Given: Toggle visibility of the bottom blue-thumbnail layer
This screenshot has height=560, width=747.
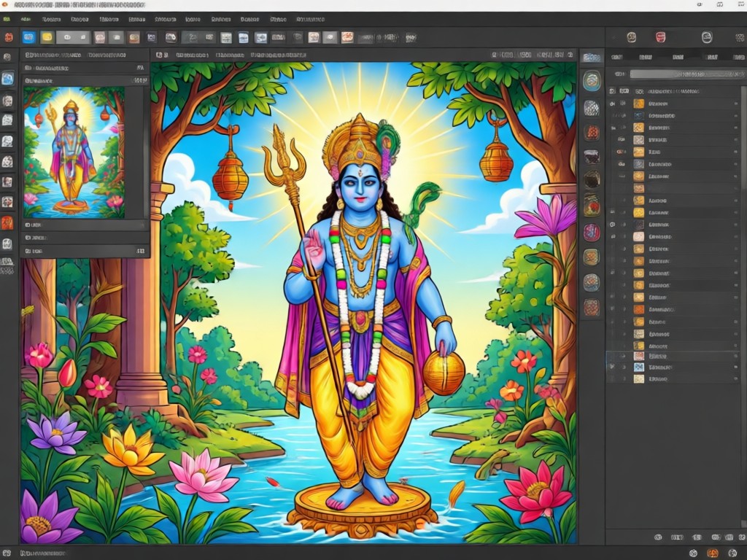Looking at the screenshot, I should pyautogui.click(x=612, y=367).
